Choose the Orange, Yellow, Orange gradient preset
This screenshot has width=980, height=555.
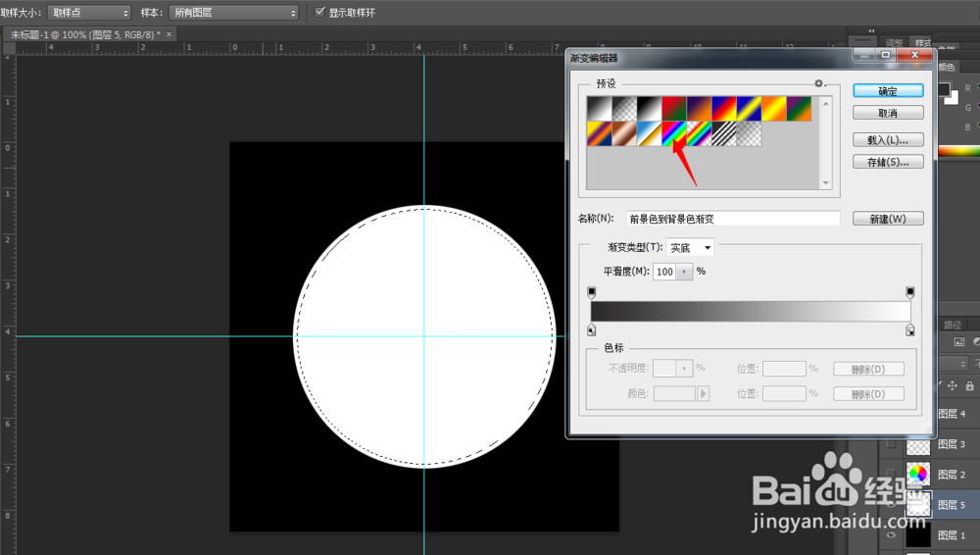[774, 109]
